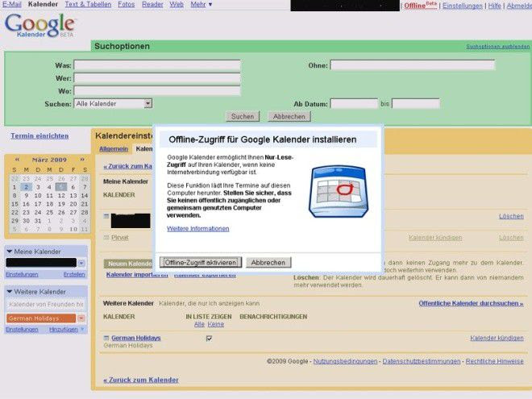Click the März 2009 month header

pyautogui.click(x=49, y=160)
